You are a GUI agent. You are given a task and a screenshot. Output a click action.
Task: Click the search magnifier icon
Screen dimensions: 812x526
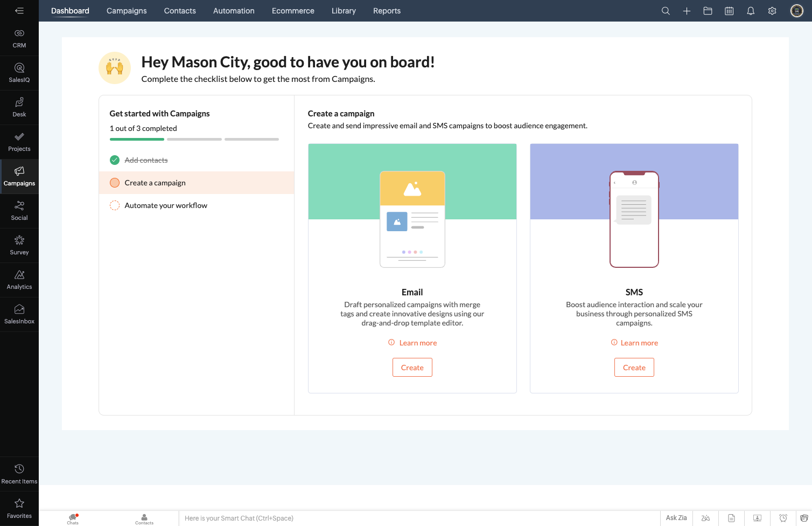click(x=666, y=11)
